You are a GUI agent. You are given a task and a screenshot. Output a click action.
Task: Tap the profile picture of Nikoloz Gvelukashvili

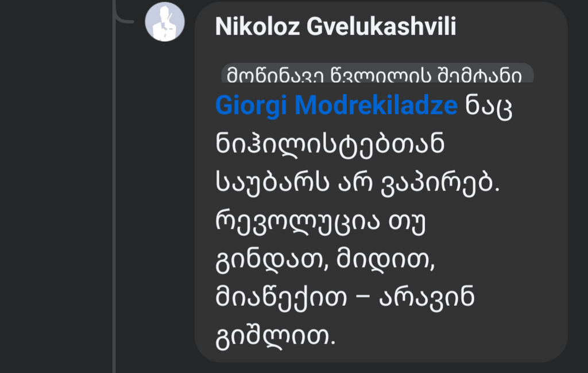tap(164, 23)
